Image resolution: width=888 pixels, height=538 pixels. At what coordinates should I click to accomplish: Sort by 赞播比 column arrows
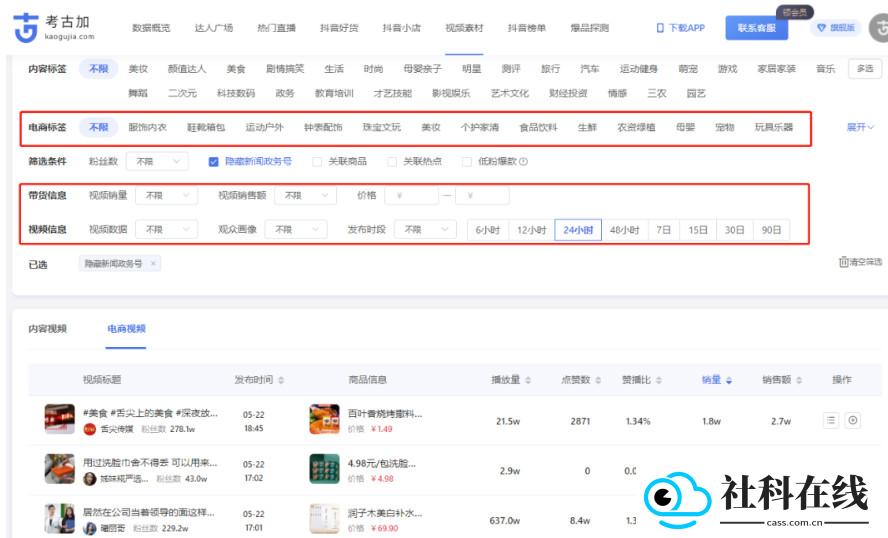point(659,380)
